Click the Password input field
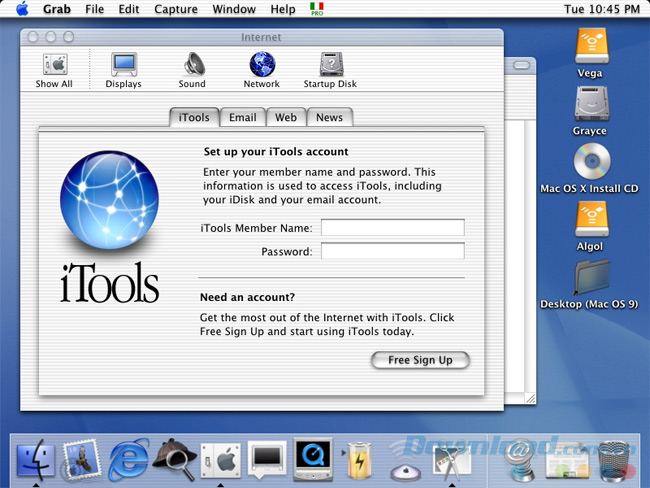 tap(392, 251)
